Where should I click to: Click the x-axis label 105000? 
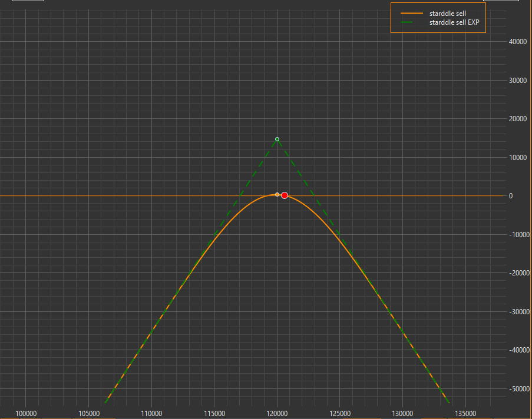(89, 414)
